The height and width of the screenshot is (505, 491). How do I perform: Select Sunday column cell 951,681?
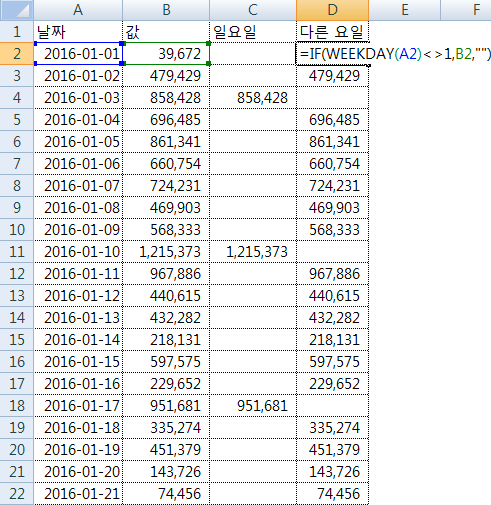[253, 406]
